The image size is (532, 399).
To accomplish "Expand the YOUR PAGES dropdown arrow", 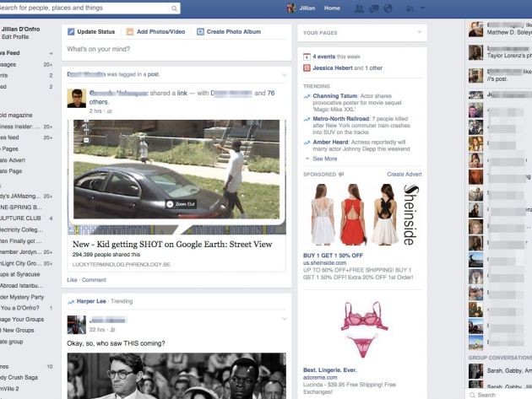I will [420, 32].
